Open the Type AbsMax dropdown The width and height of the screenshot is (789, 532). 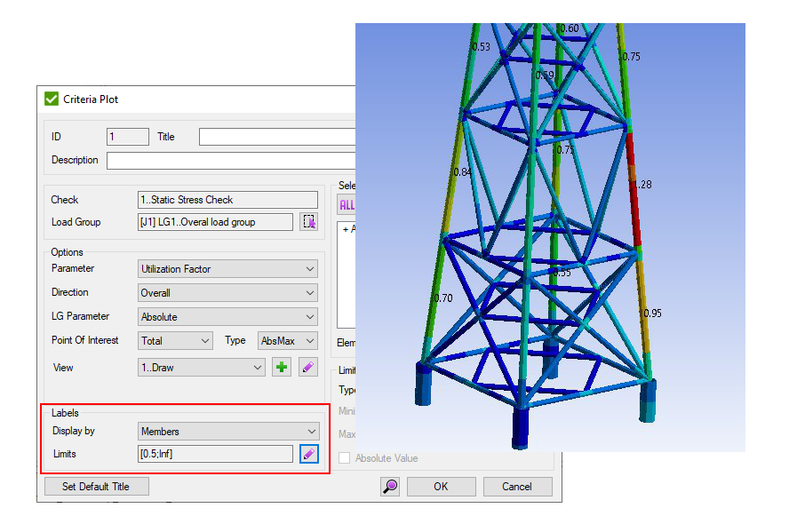(287, 340)
